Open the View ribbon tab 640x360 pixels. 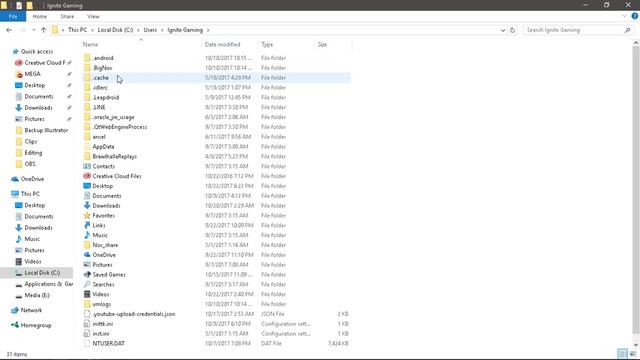tap(93, 16)
